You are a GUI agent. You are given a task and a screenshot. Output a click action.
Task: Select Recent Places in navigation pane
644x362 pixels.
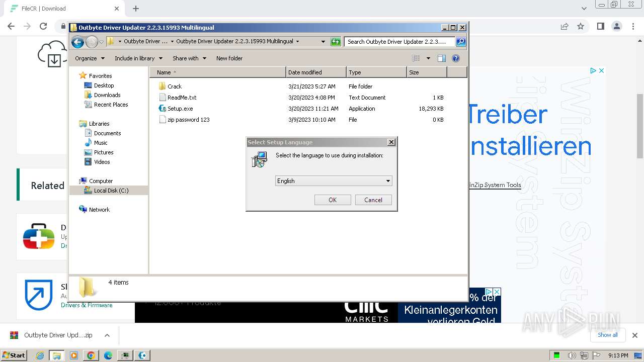click(111, 105)
